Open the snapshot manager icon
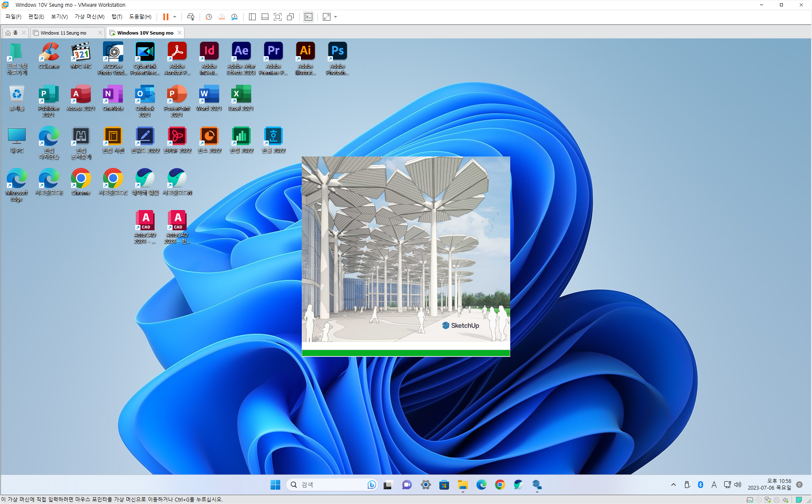Viewport: 812px width, 504px height. point(234,17)
